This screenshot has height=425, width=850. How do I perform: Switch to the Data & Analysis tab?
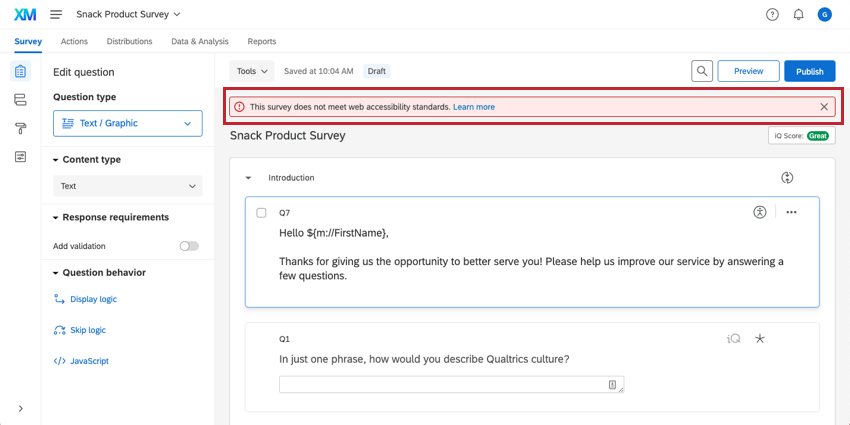coord(200,41)
